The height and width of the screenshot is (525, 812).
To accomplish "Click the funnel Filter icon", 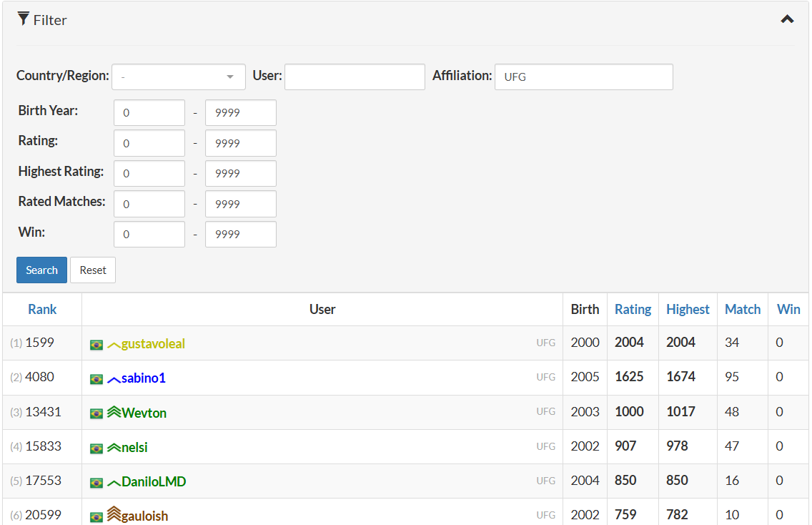I will 24,19.
